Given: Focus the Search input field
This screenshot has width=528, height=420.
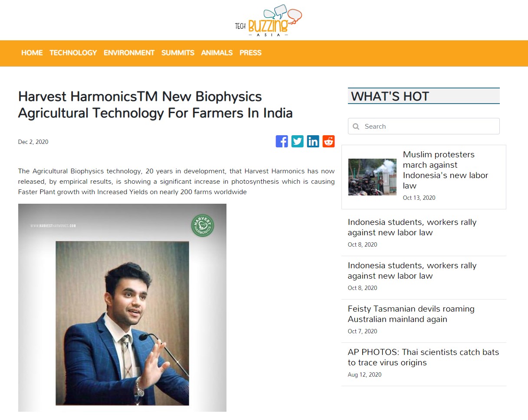Looking at the screenshot, I should [x=424, y=126].
